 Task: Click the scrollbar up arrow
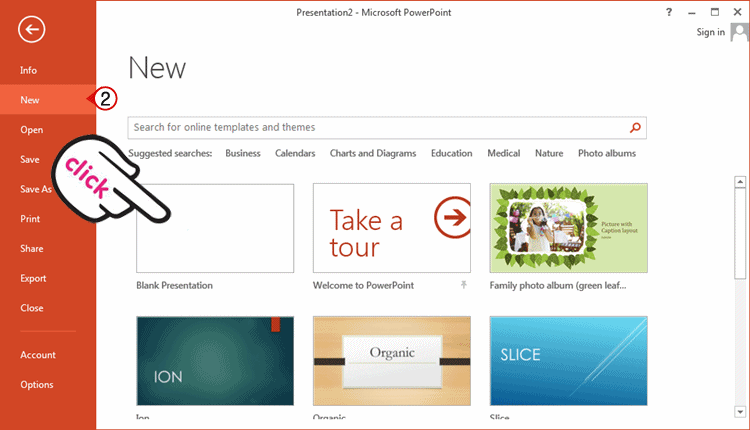tap(740, 182)
